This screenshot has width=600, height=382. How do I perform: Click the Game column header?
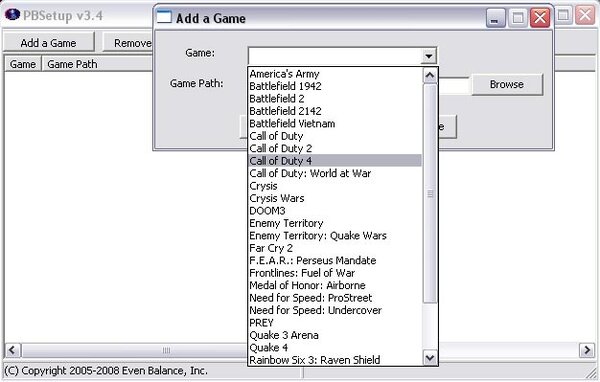[23, 64]
